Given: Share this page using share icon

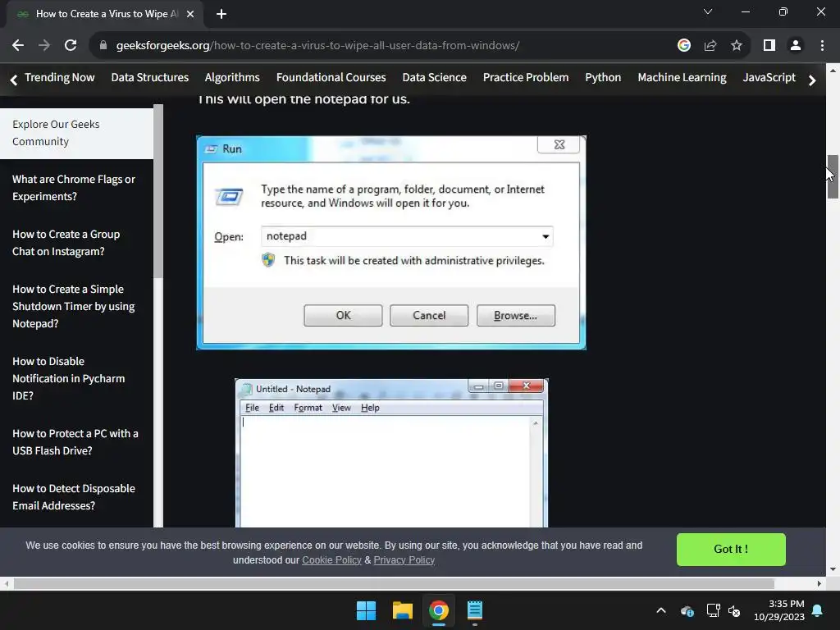Looking at the screenshot, I should pyautogui.click(x=710, y=46).
